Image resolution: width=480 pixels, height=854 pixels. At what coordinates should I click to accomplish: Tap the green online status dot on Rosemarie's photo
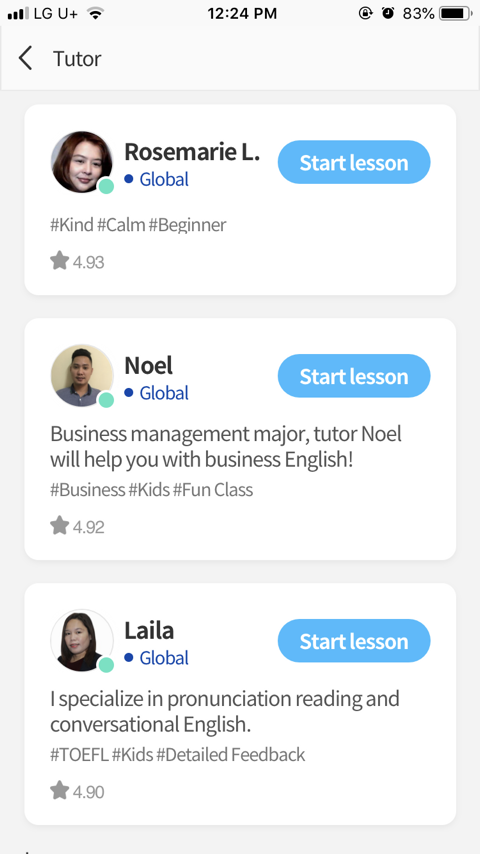click(x=106, y=186)
